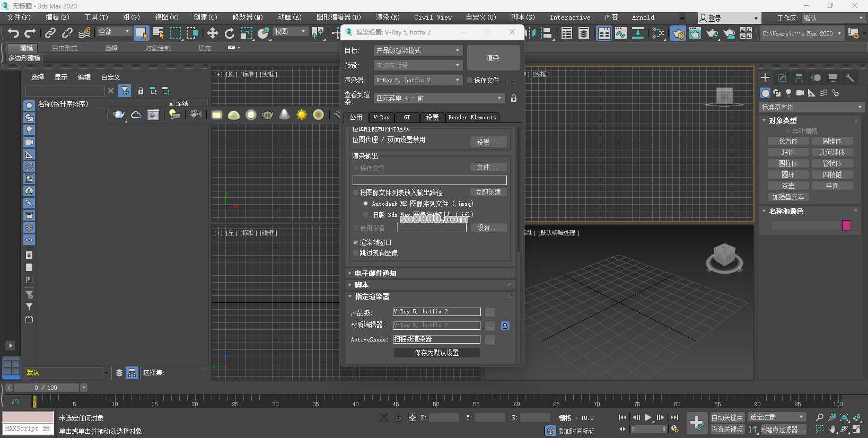868x438 pixels.
Task: Click the teapot render icon
Action: pos(119,115)
